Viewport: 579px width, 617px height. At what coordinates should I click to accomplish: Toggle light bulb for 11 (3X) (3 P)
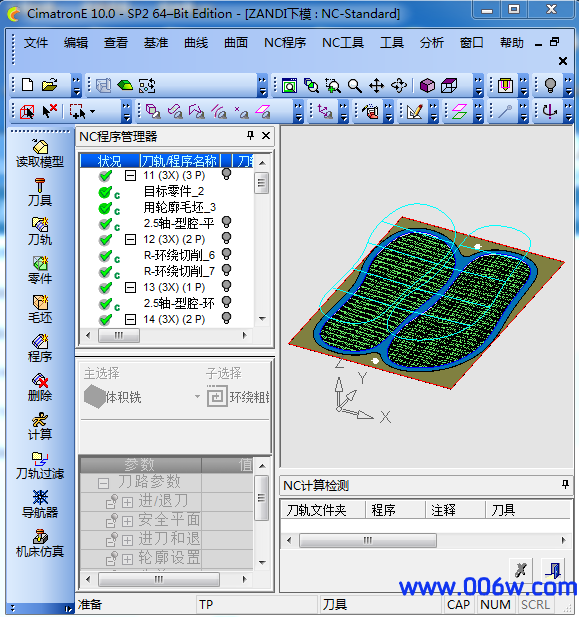pos(226,174)
